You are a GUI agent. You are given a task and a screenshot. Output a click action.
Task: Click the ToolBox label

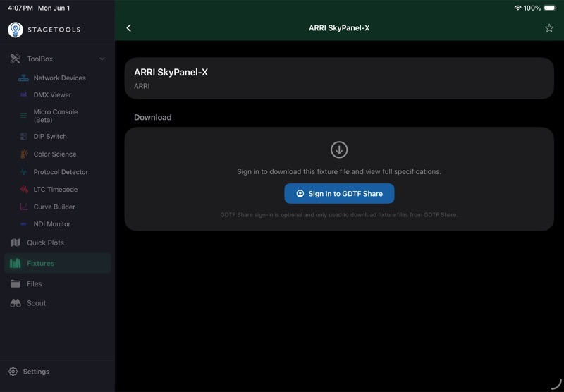pos(40,59)
